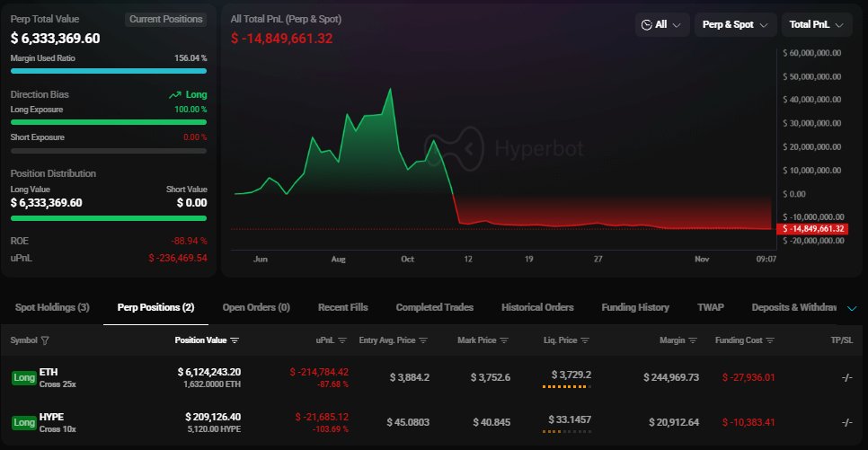Click HYPE position value $209,126.40
The width and height of the screenshot is (868, 450).
(213, 417)
